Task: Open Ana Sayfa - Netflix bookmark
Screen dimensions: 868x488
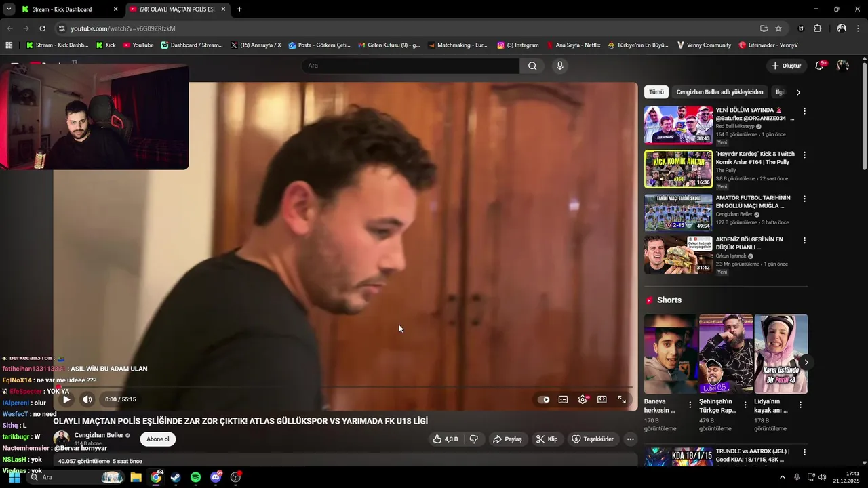Action: click(574, 45)
